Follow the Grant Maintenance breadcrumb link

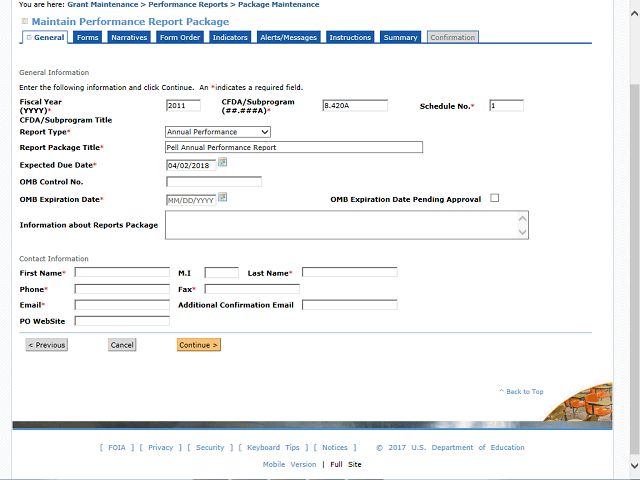103,4
